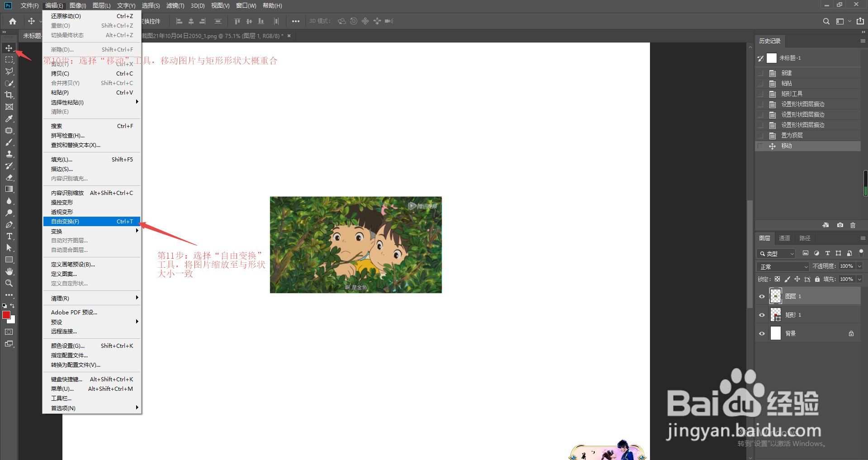The height and width of the screenshot is (460, 868).
Task: Click the red foreground color swatch
Action: click(6, 315)
